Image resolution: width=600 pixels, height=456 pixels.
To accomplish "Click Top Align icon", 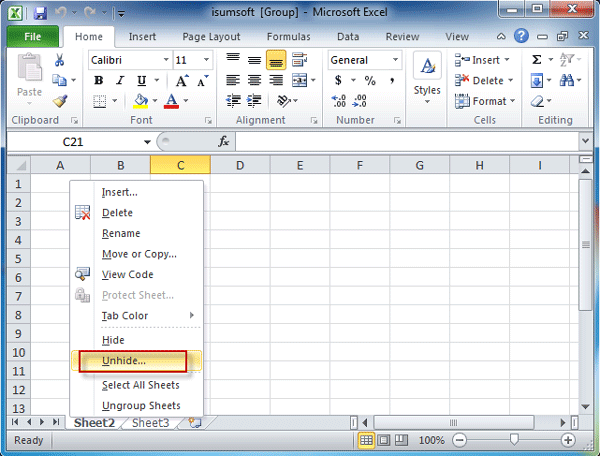I will 233,59.
